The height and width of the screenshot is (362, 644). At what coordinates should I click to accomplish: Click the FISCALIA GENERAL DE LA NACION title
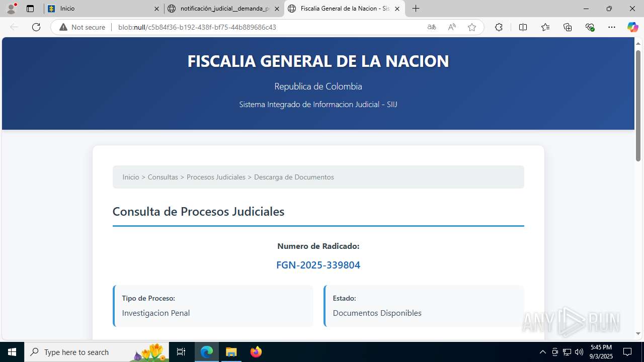pos(318,61)
